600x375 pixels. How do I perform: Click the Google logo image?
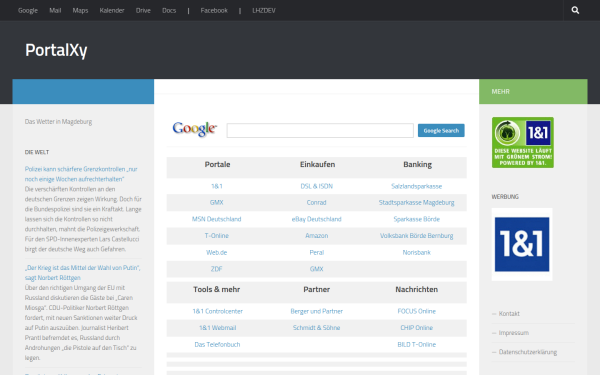tap(195, 129)
